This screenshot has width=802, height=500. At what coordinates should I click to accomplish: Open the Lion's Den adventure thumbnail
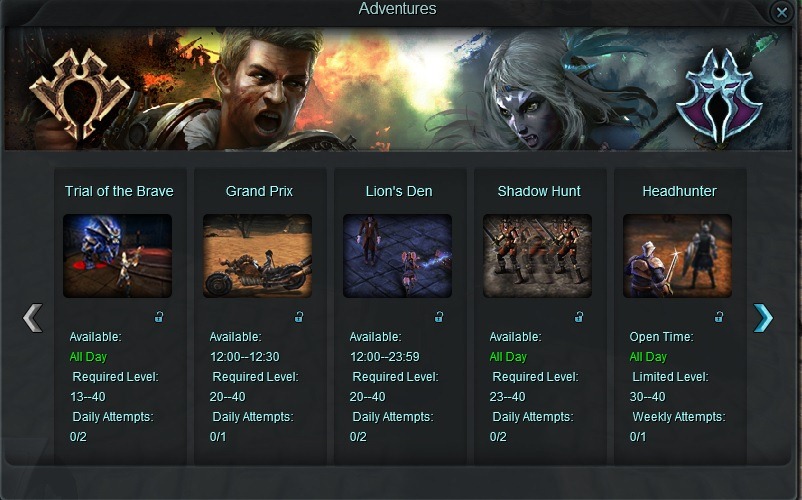tap(397, 256)
